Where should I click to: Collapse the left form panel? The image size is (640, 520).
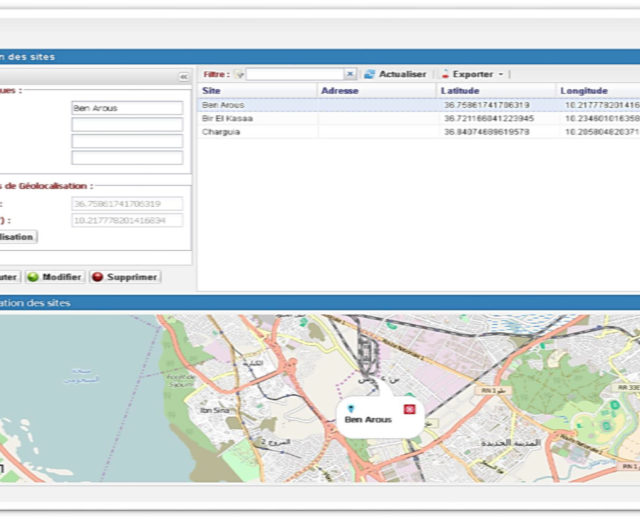183,76
